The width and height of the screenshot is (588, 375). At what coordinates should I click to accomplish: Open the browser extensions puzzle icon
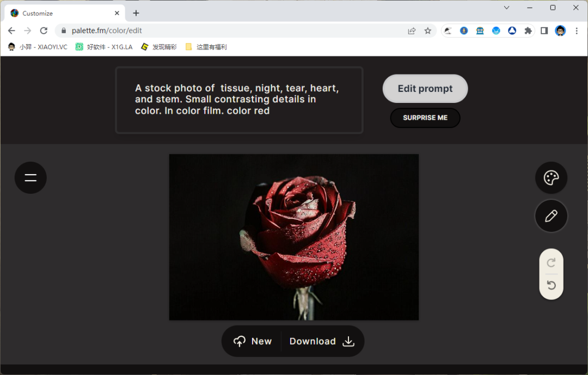pyautogui.click(x=528, y=31)
